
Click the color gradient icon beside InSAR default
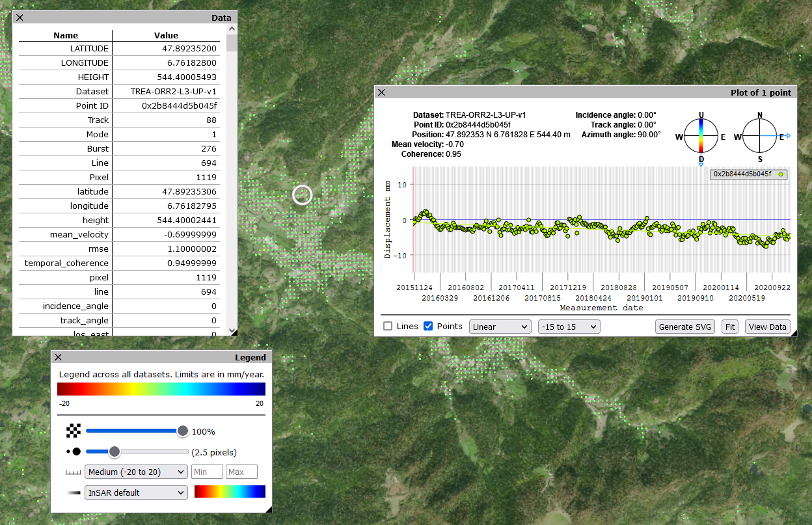tap(73, 492)
